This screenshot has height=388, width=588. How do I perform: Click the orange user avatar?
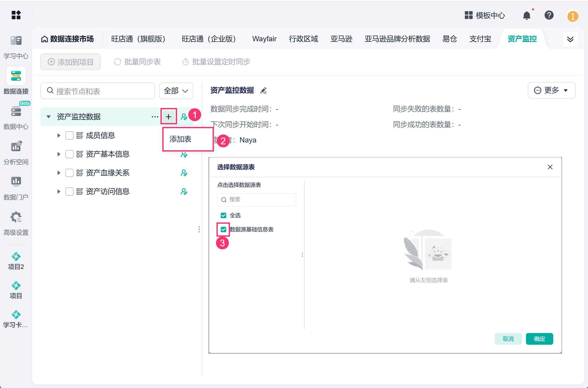click(572, 16)
